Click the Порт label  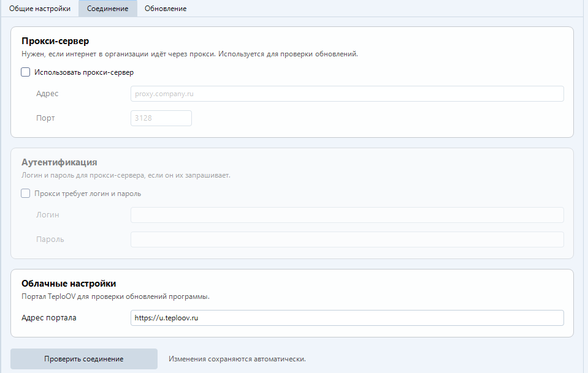coord(45,118)
